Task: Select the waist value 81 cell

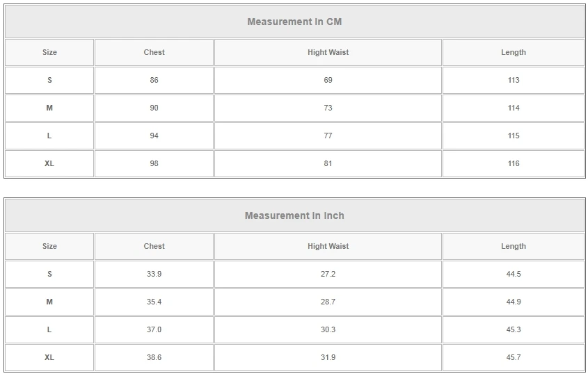Action: coord(328,163)
